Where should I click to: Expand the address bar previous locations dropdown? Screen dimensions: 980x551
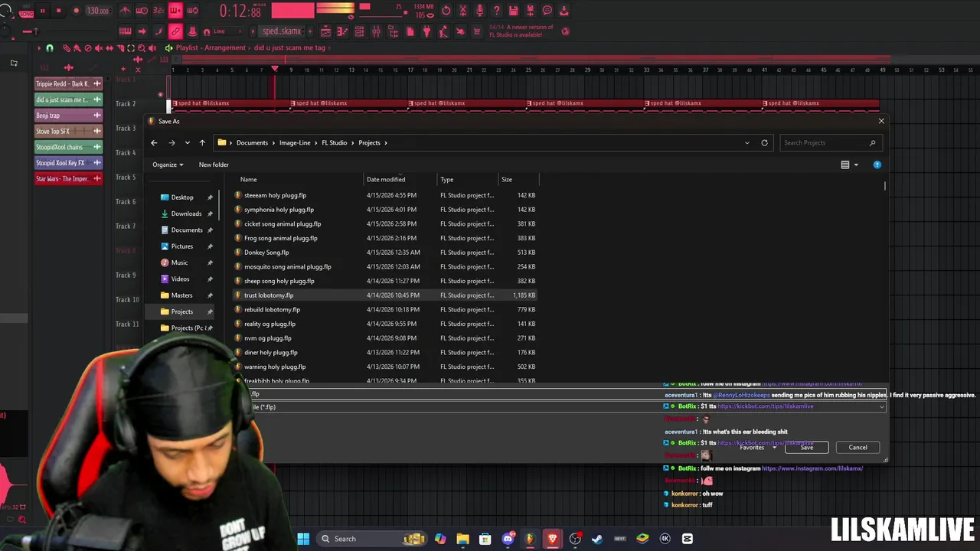point(747,142)
